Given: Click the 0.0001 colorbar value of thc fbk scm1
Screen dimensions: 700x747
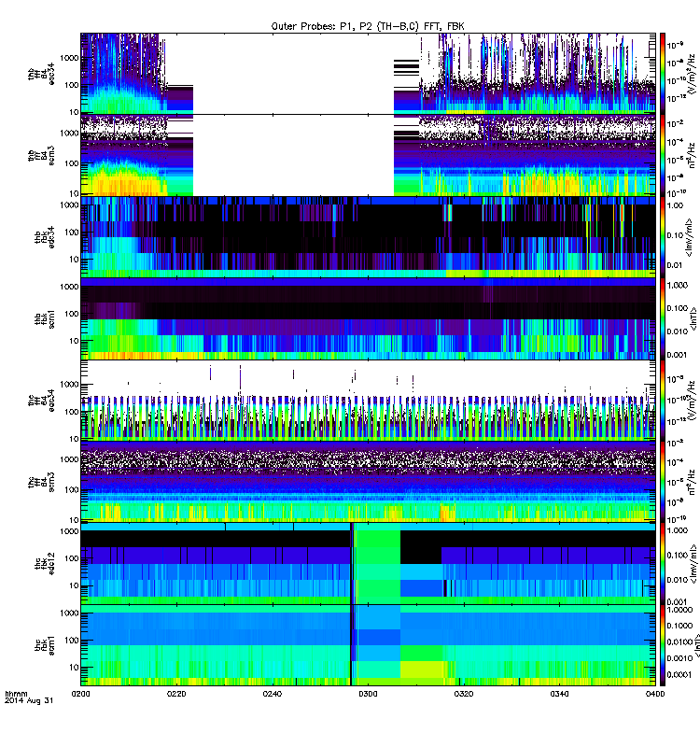Looking at the screenshot, I should 679,674.
